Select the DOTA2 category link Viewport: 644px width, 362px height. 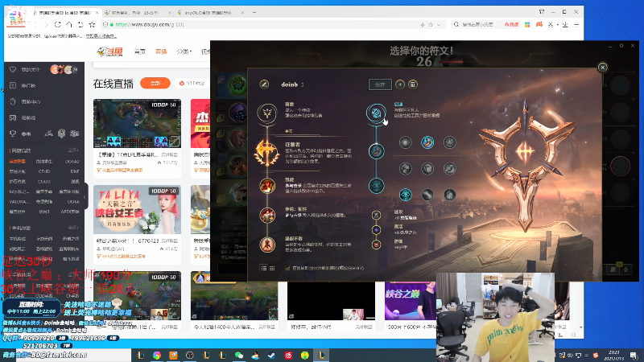coord(72,162)
